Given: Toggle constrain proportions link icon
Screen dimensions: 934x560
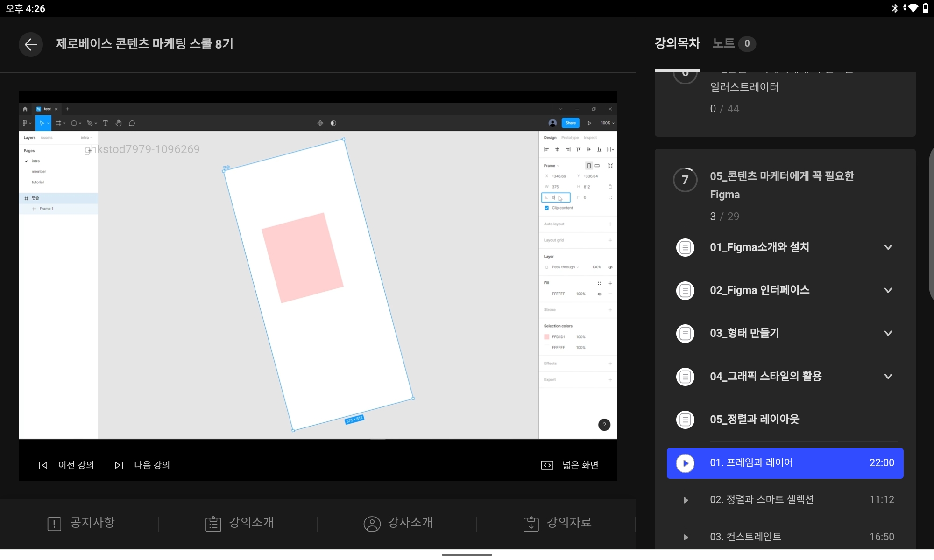Looking at the screenshot, I should (x=610, y=187).
